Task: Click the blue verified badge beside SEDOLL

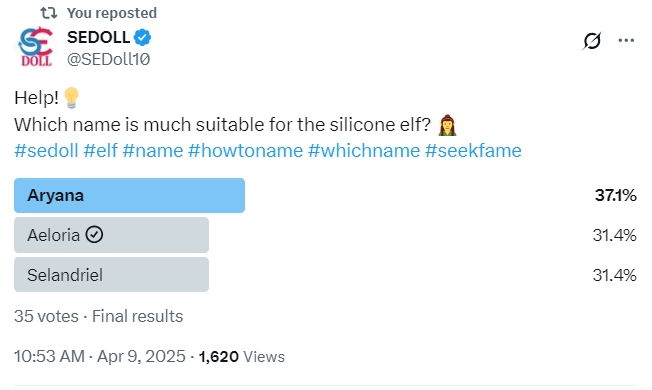Action: [142, 37]
